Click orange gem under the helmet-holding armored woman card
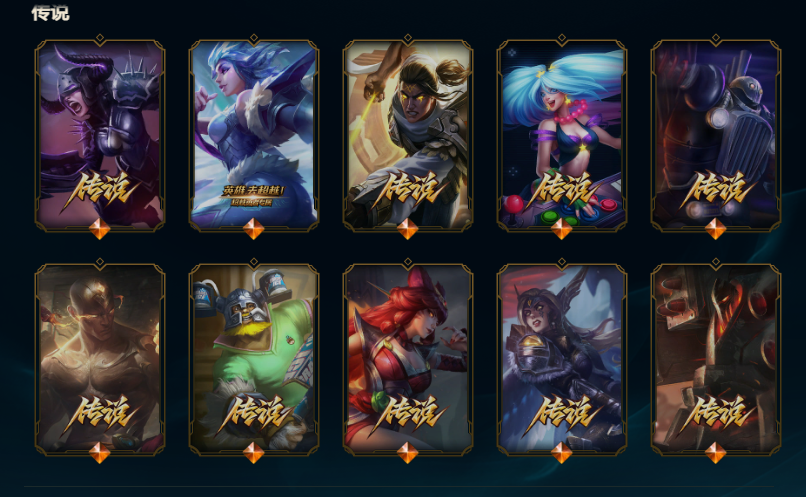Image resolution: width=806 pixels, height=497 pixels. [561, 453]
